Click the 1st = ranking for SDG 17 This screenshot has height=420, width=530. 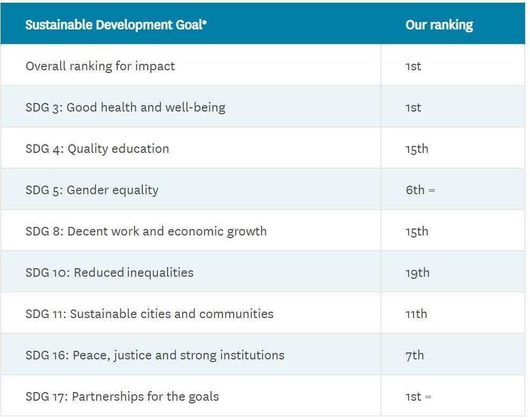point(418,397)
